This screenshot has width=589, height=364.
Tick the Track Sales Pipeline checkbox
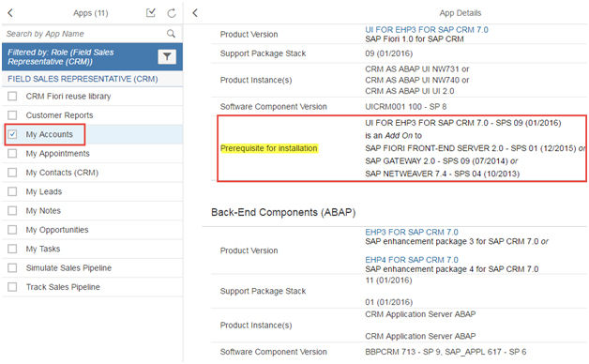[12, 287]
